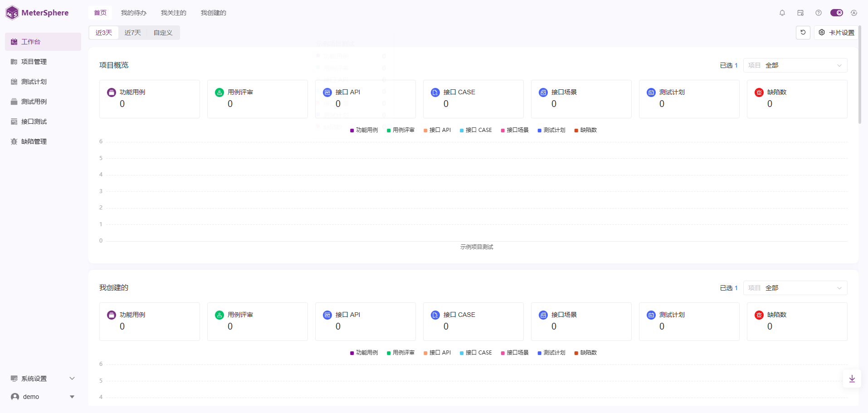868x413 pixels.
Task: Click the orange 接口 API legend swatch
Action: (425, 131)
